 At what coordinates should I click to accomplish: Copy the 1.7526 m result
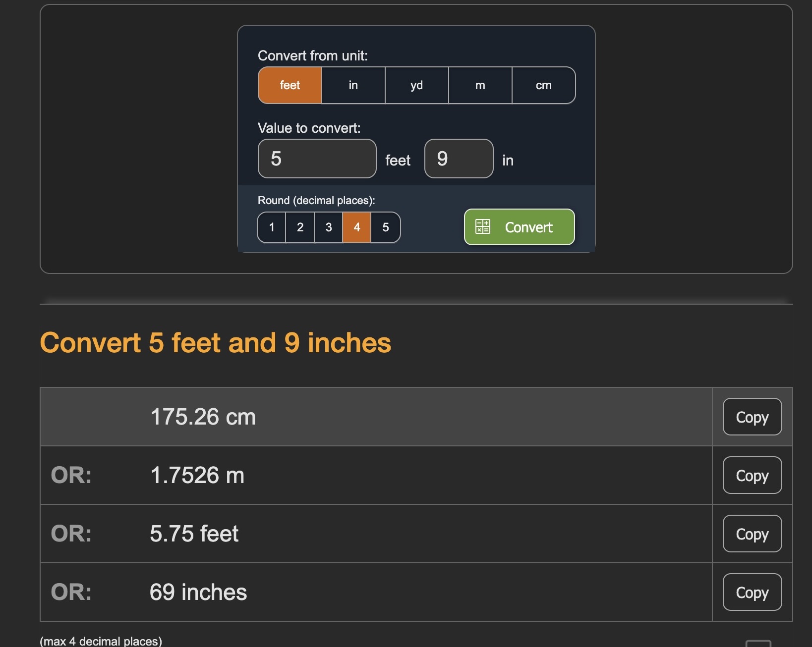click(x=752, y=476)
